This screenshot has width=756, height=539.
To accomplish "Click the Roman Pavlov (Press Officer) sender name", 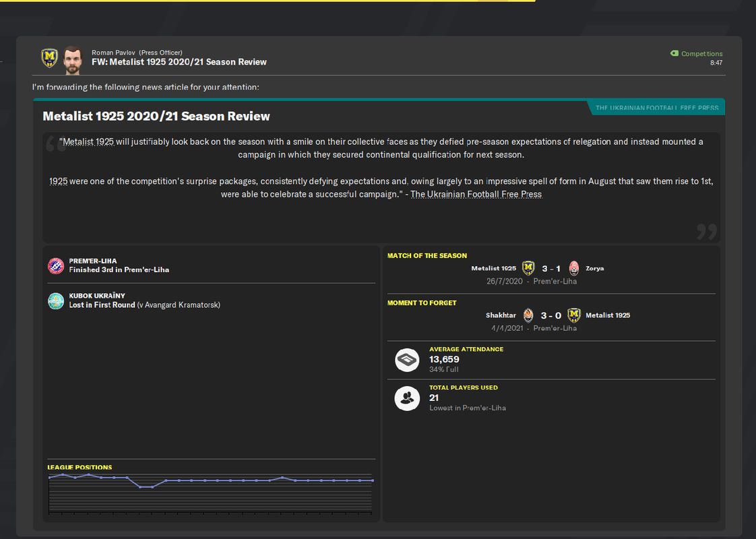I will click(137, 53).
